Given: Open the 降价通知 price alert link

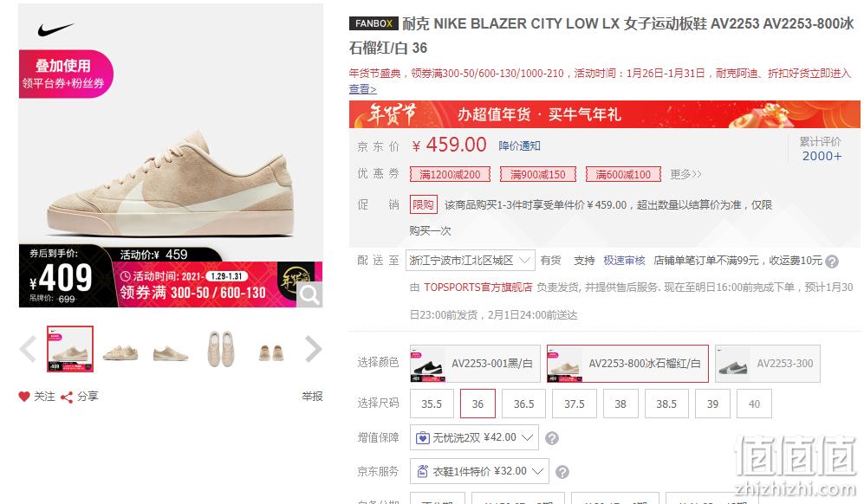Looking at the screenshot, I should pyautogui.click(x=519, y=146).
